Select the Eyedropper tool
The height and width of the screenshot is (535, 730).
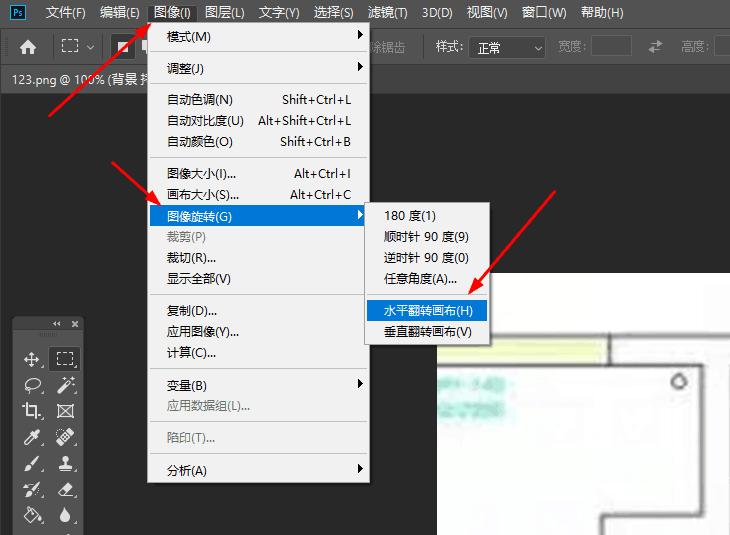coord(33,437)
